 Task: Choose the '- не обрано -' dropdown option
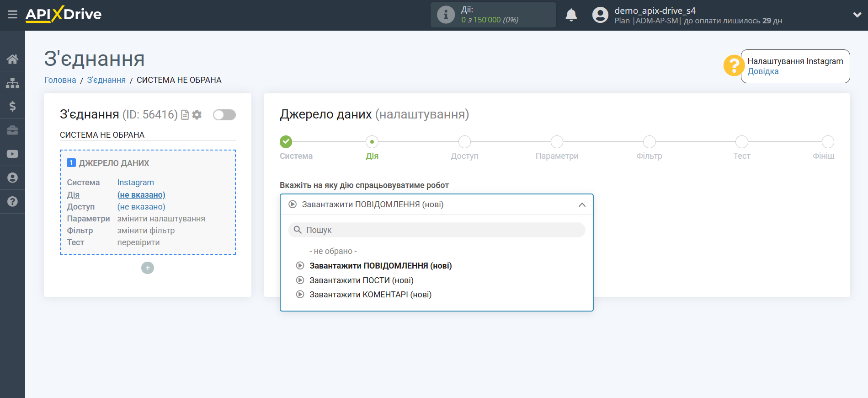(333, 251)
